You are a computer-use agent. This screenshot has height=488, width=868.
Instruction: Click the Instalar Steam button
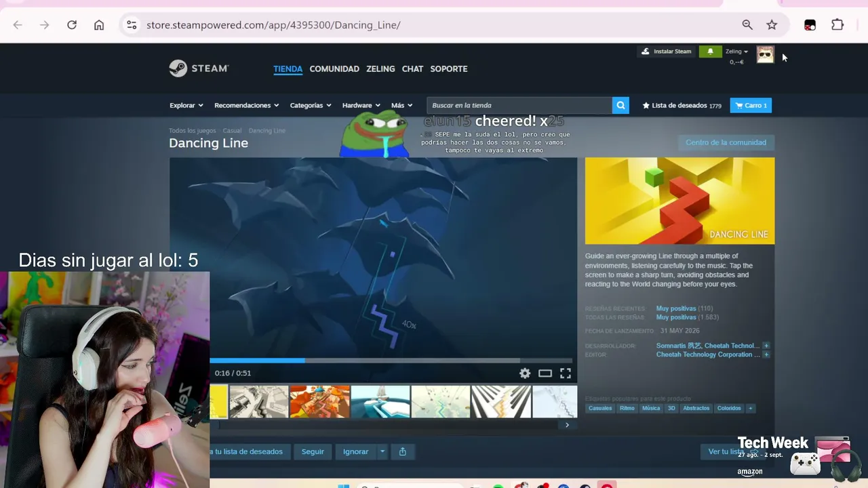[x=666, y=52]
